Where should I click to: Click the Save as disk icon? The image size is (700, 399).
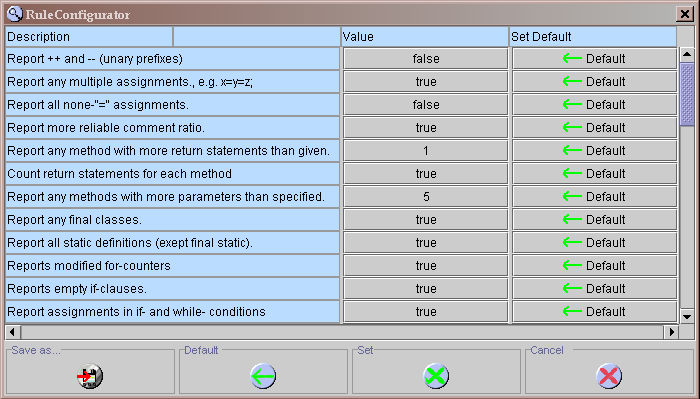click(x=90, y=376)
